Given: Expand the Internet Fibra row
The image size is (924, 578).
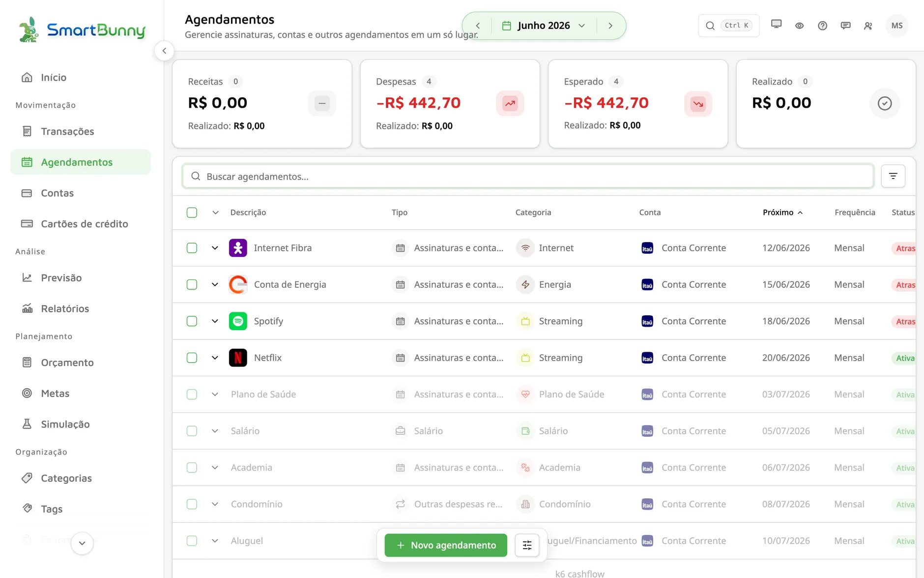Looking at the screenshot, I should [215, 248].
